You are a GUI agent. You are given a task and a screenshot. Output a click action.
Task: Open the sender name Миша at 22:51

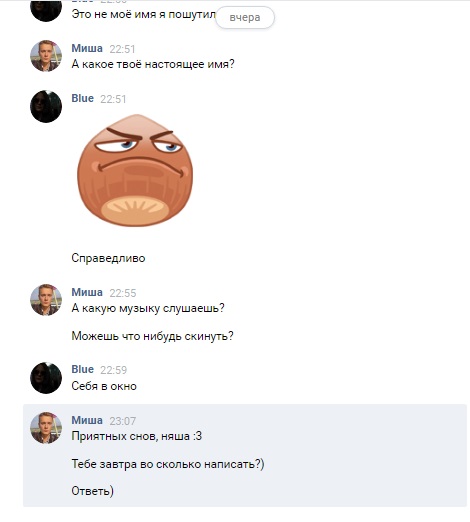[87, 48]
